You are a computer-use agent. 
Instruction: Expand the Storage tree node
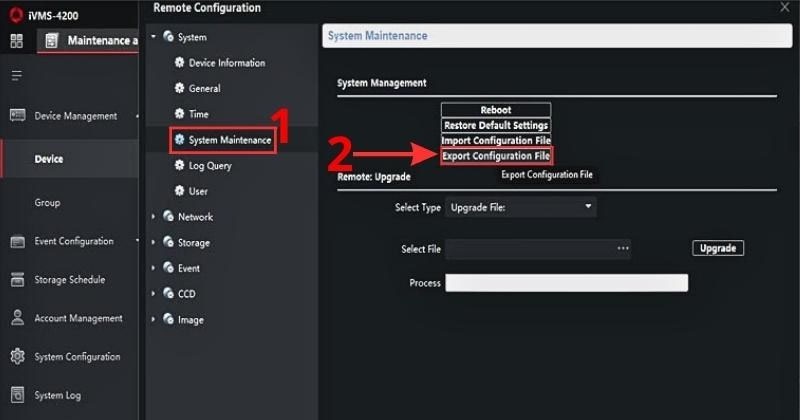click(153, 242)
